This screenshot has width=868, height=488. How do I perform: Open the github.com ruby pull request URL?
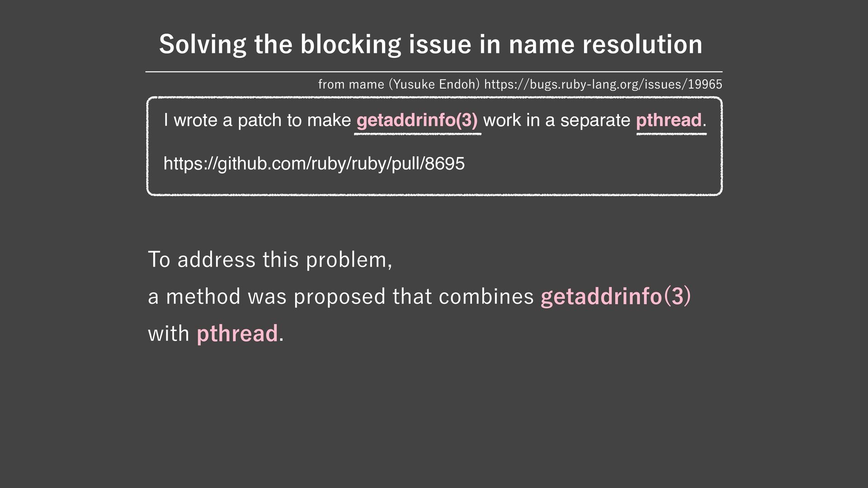(x=314, y=164)
